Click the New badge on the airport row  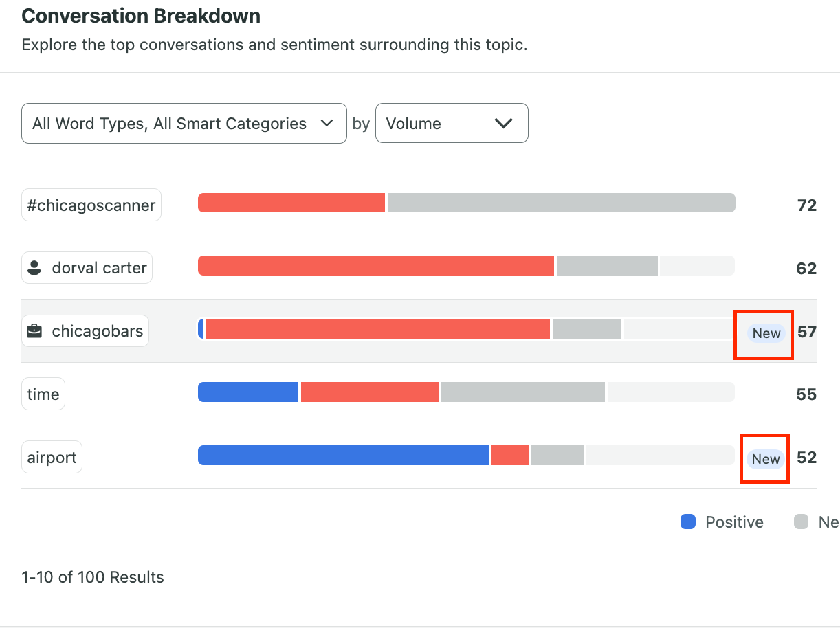(764, 458)
